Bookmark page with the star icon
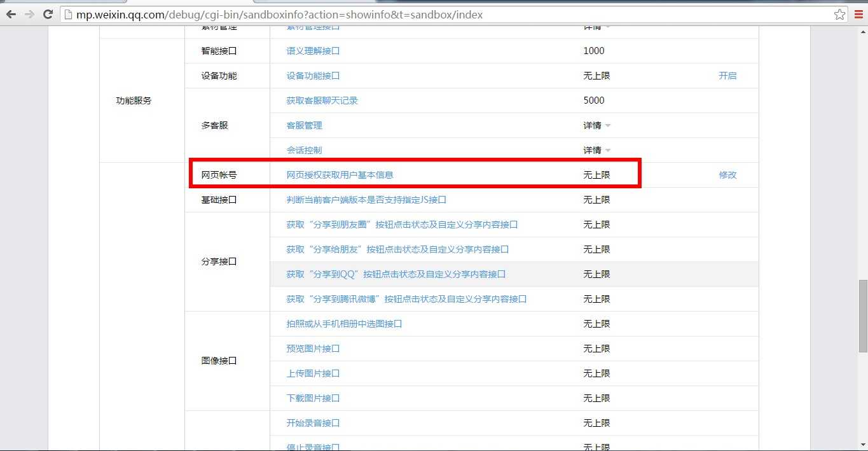The image size is (868, 451). [839, 14]
